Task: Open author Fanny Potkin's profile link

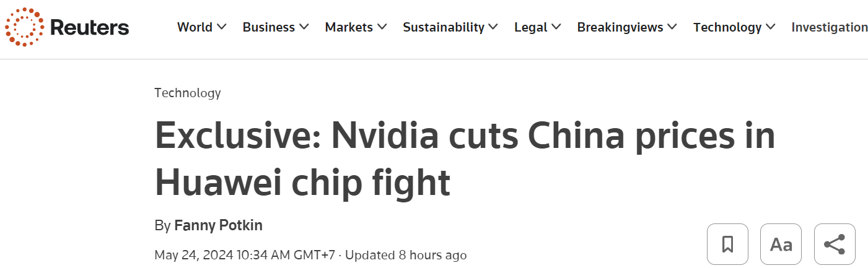Action: 218,225
